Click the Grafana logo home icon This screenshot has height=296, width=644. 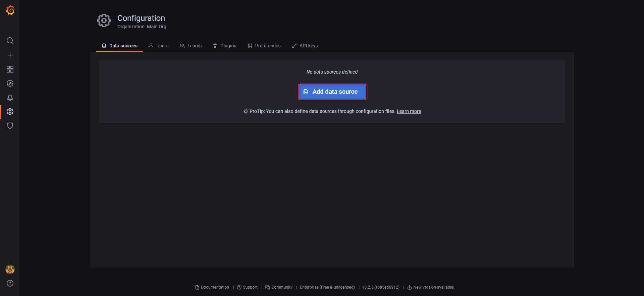pyautogui.click(x=10, y=10)
